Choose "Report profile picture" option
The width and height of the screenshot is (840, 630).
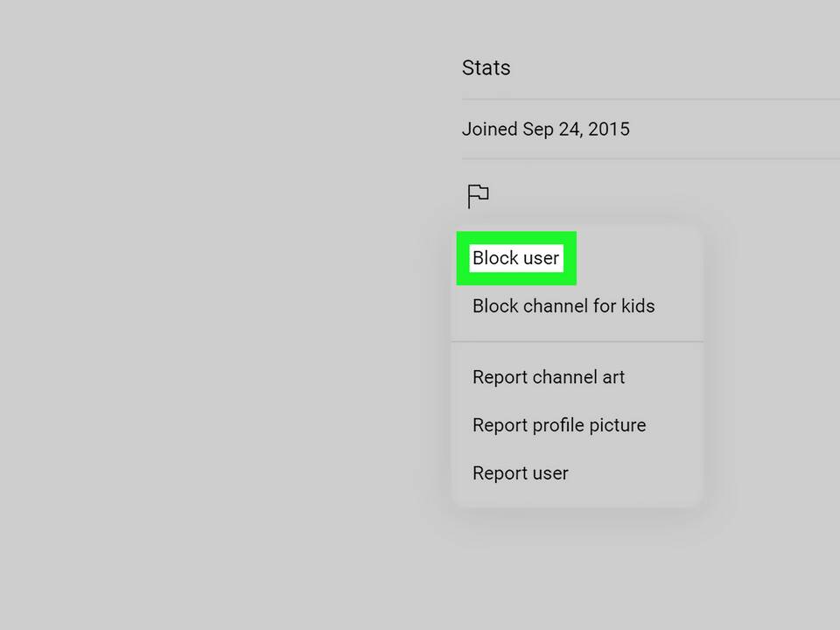[559, 425]
